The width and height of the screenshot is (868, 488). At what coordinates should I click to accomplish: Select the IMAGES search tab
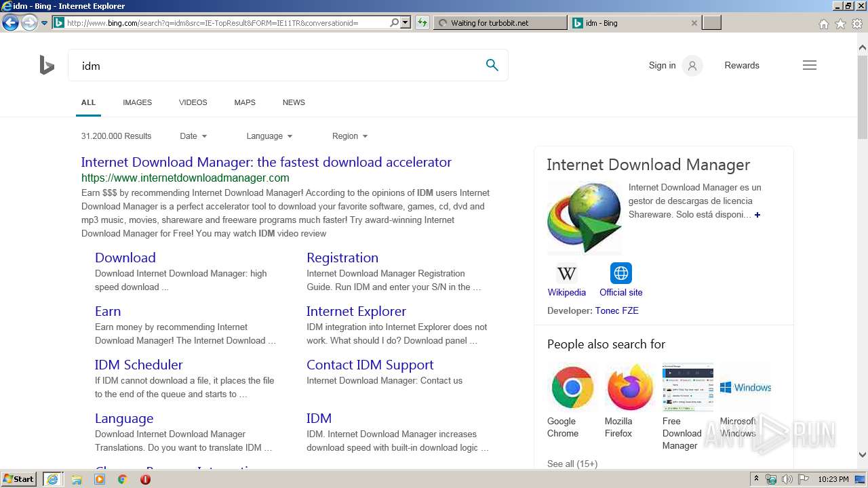[x=137, y=102]
